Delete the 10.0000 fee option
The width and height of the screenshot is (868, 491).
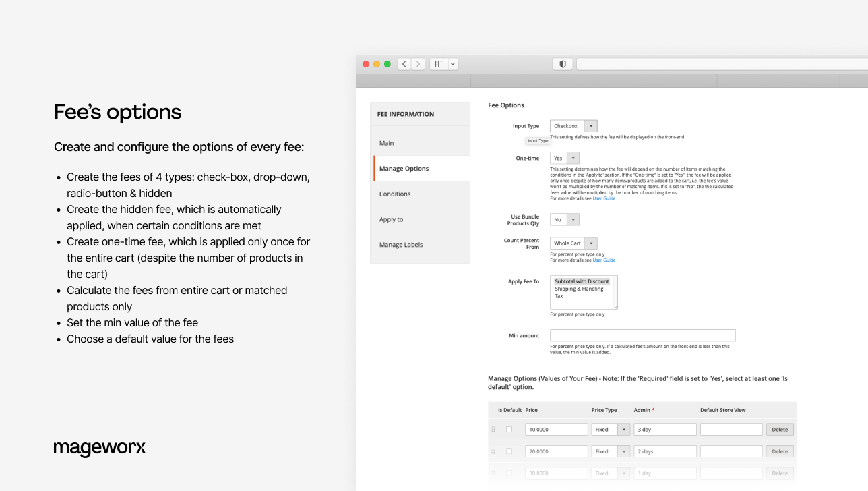pos(779,429)
